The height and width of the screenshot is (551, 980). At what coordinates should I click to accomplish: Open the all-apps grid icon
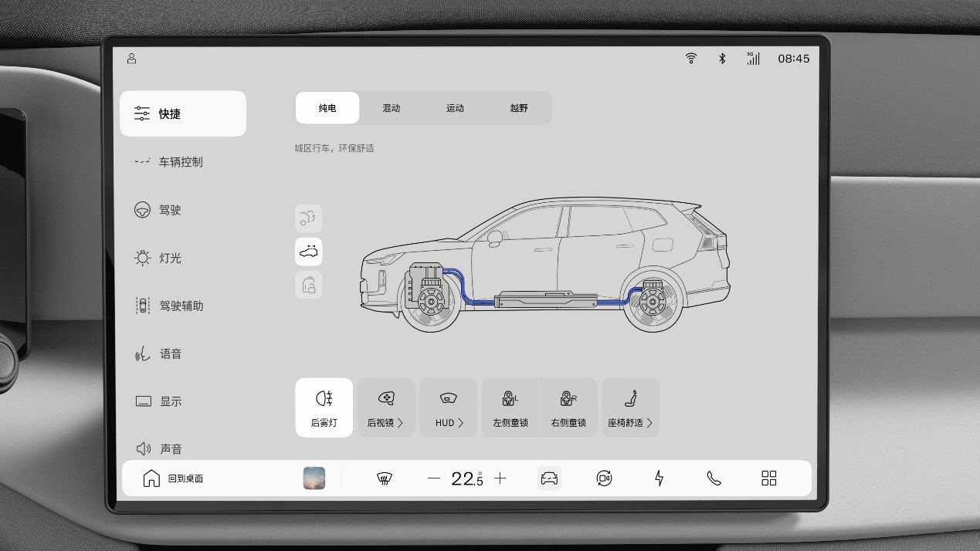tap(769, 478)
